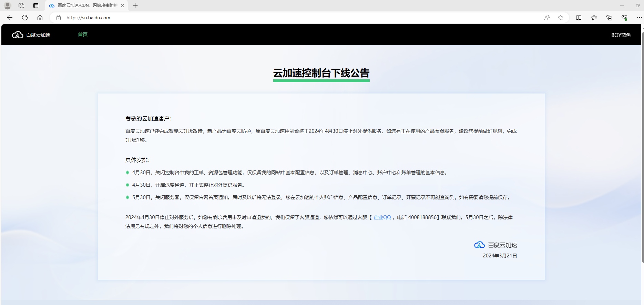Click the 百度云加速 logo in header
Image resolution: width=644 pixels, height=305 pixels.
pyautogui.click(x=31, y=35)
